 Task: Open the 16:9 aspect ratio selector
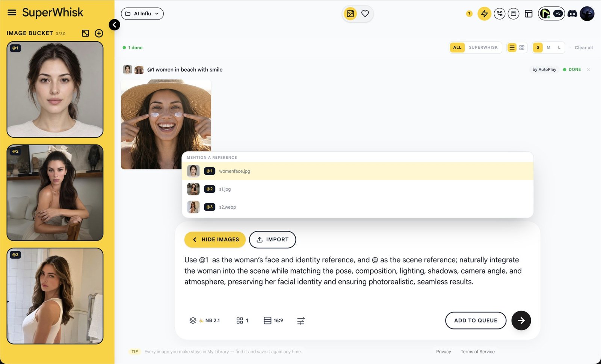coord(273,320)
